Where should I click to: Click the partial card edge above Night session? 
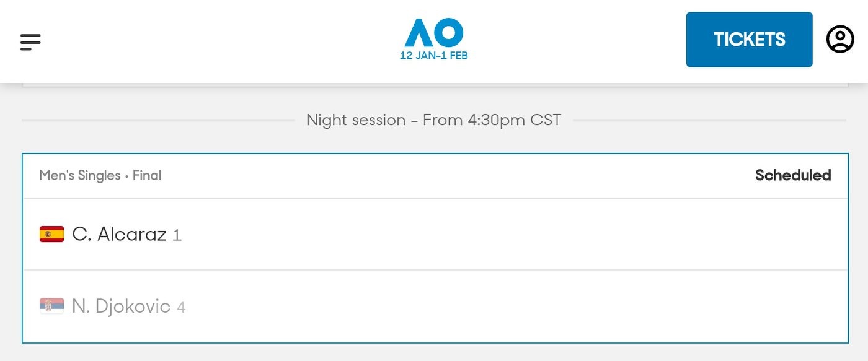(x=434, y=86)
